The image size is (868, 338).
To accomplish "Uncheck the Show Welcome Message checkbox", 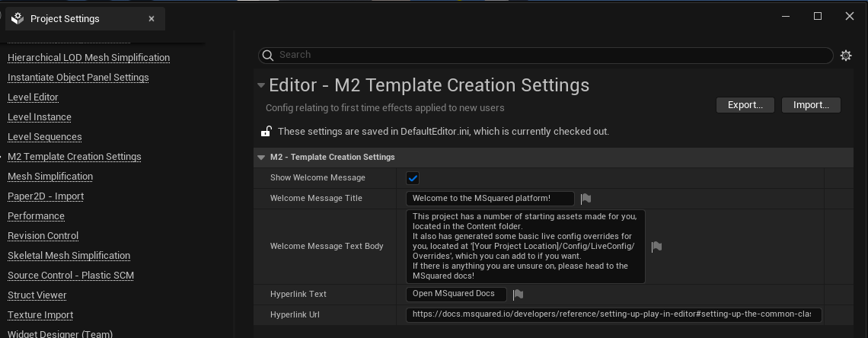I will click(x=413, y=178).
